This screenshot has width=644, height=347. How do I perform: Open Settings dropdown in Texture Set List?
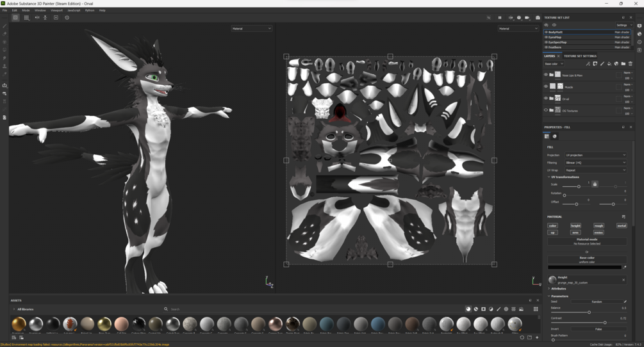(624, 25)
